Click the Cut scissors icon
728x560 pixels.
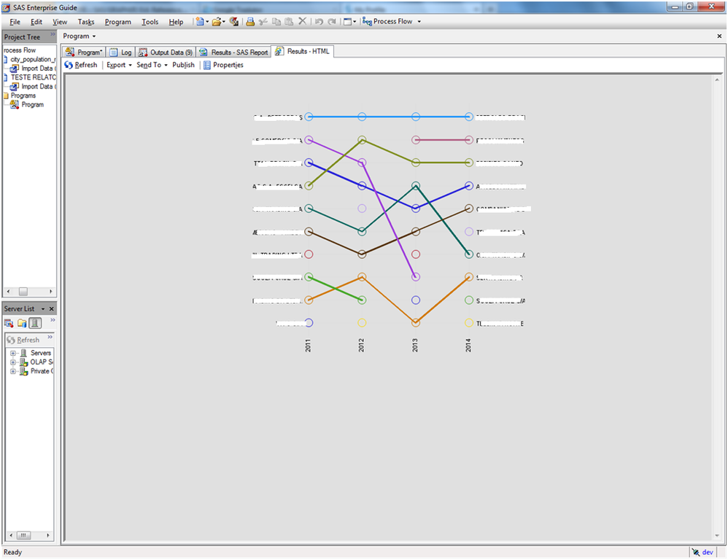coord(263,21)
